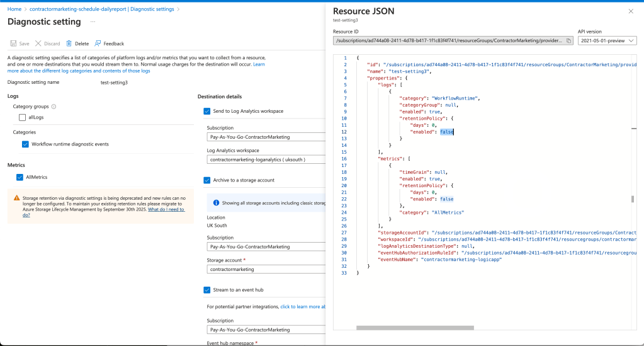Enable the allLogs checkbox
The height and width of the screenshot is (346, 644).
click(x=22, y=118)
